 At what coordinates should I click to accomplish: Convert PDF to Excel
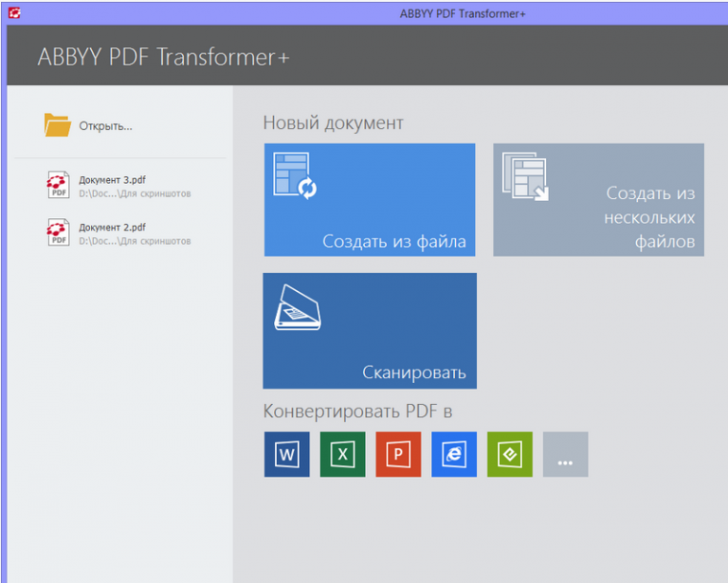pyautogui.click(x=342, y=454)
